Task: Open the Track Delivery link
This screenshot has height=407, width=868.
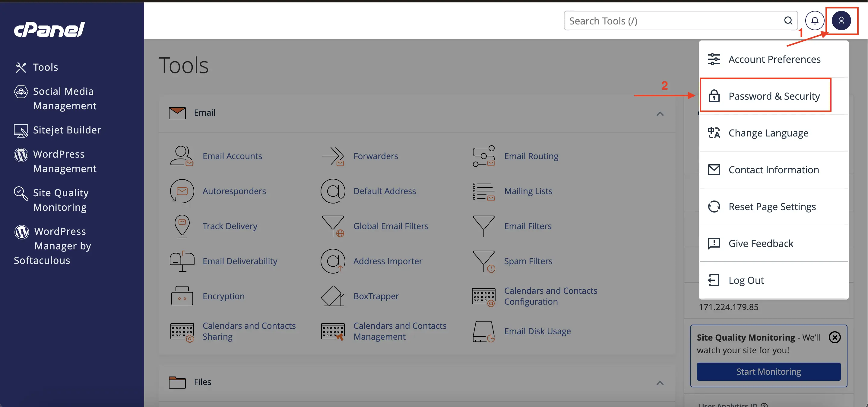Action: [x=230, y=226]
